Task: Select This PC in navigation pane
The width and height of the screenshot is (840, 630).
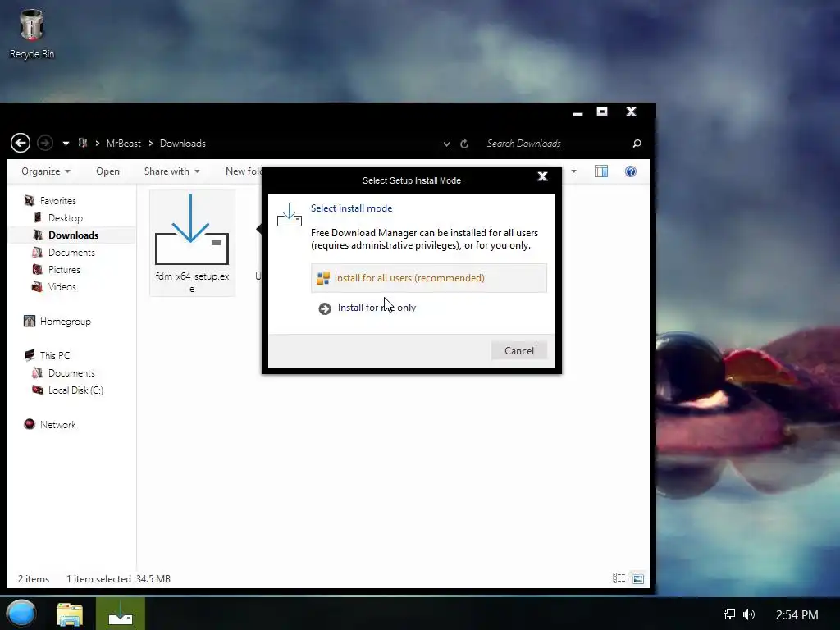Action: [x=55, y=356]
